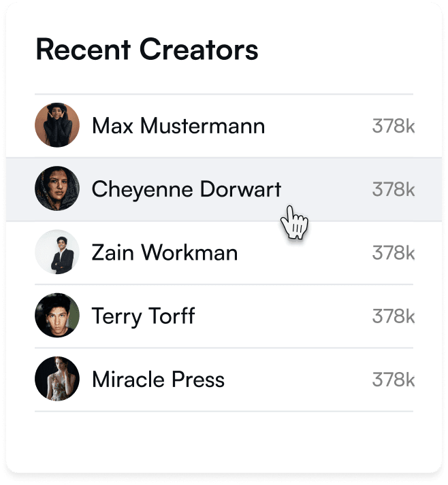Select the Miracle Press name
This screenshot has width=448, height=485.
click(x=158, y=379)
